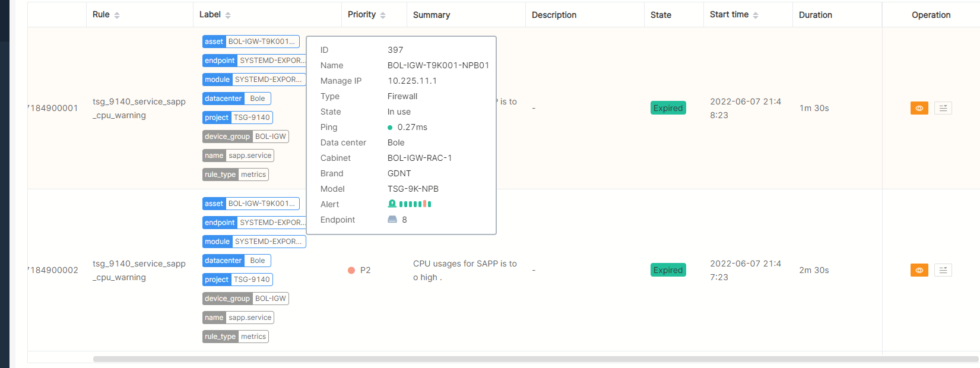Click the P2 priority dot indicator

[x=351, y=270]
